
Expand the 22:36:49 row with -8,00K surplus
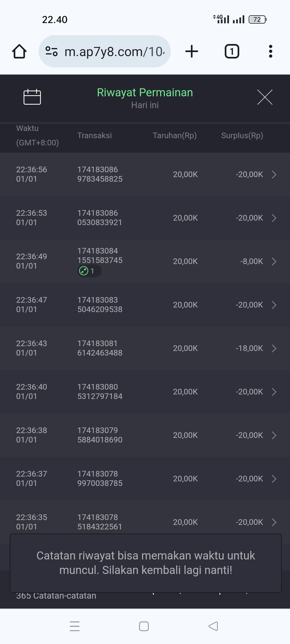[274, 261]
